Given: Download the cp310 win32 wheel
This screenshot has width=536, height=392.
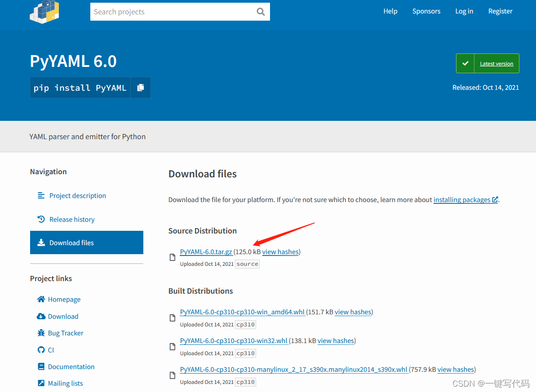Looking at the screenshot, I should [x=234, y=341].
